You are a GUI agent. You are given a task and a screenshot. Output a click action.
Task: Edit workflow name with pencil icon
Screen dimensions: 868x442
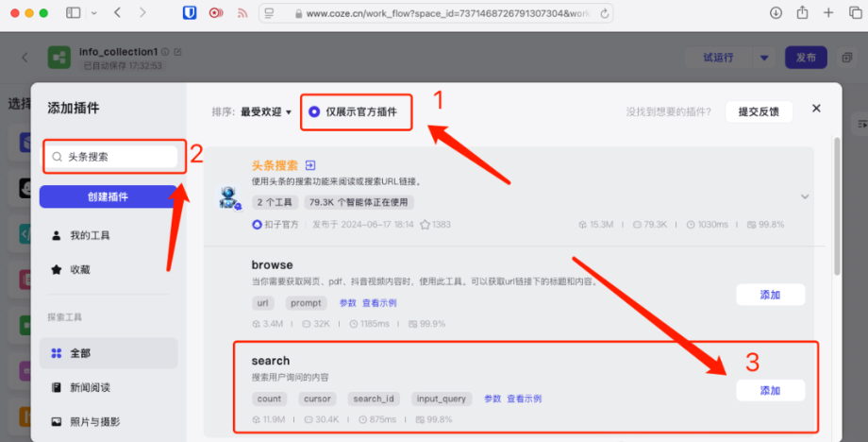pyautogui.click(x=177, y=52)
